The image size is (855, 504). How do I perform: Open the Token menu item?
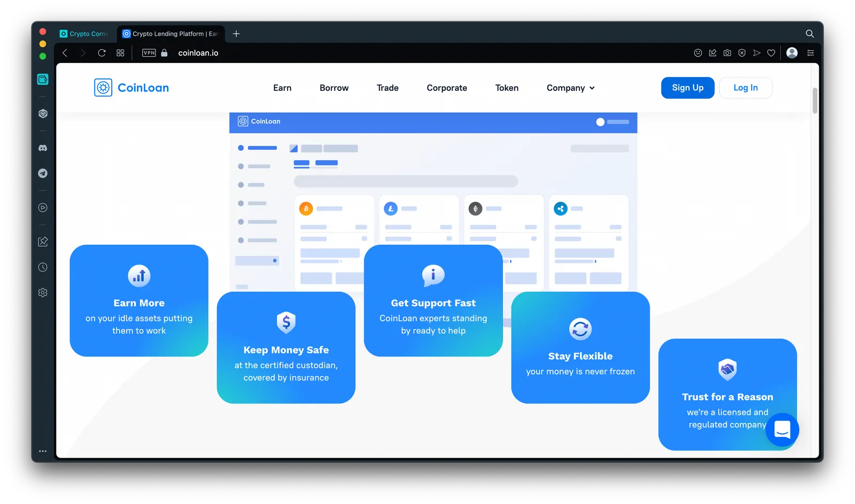point(507,88)
